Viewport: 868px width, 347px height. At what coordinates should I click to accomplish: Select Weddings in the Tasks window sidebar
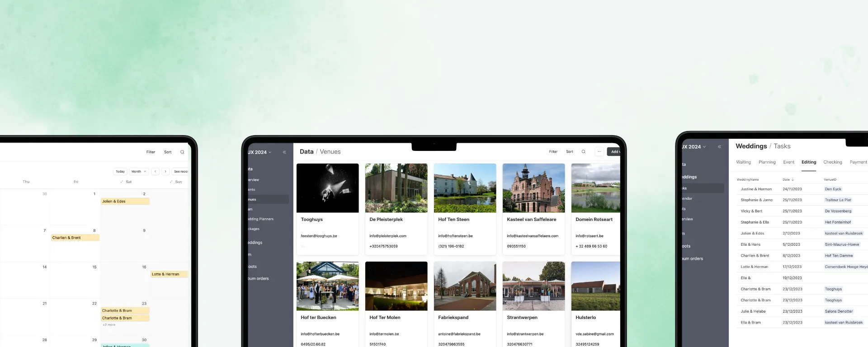coord(689,177)
